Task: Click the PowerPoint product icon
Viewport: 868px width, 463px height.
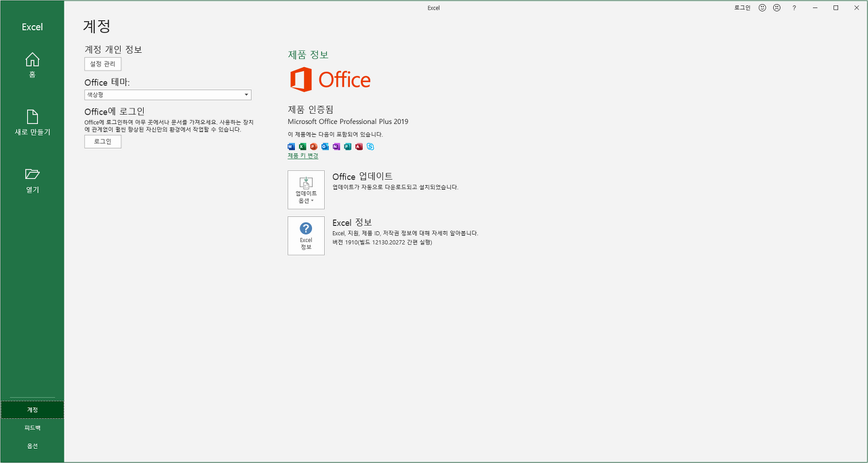Action: [x=314, y=146]
